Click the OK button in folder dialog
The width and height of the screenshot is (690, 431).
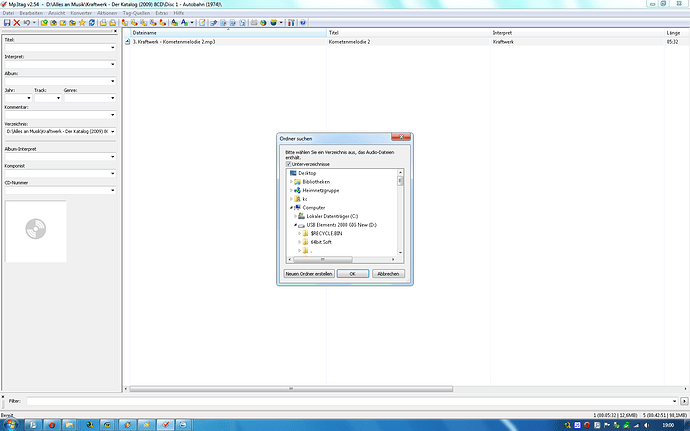[352, 273]
